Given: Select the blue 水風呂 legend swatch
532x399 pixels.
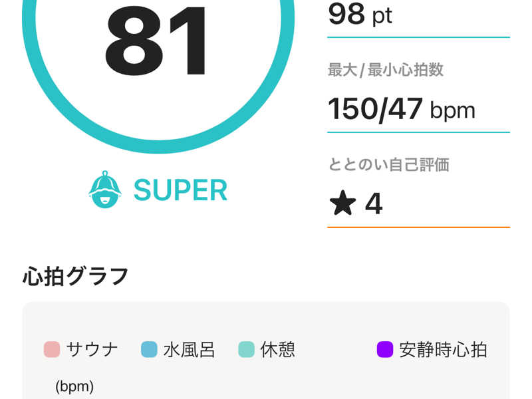Looking at the screenshot, I should tap(149, 350).
